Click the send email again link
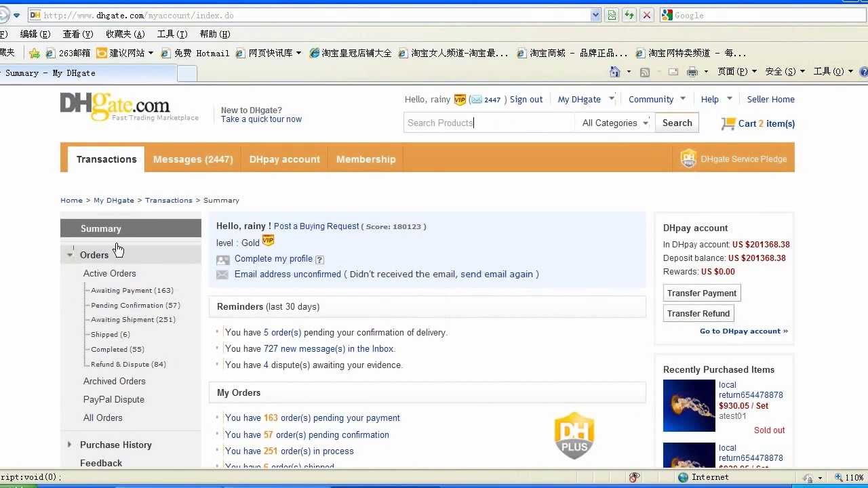The height and width of the screenshot is (488, 868). (497, 274)
